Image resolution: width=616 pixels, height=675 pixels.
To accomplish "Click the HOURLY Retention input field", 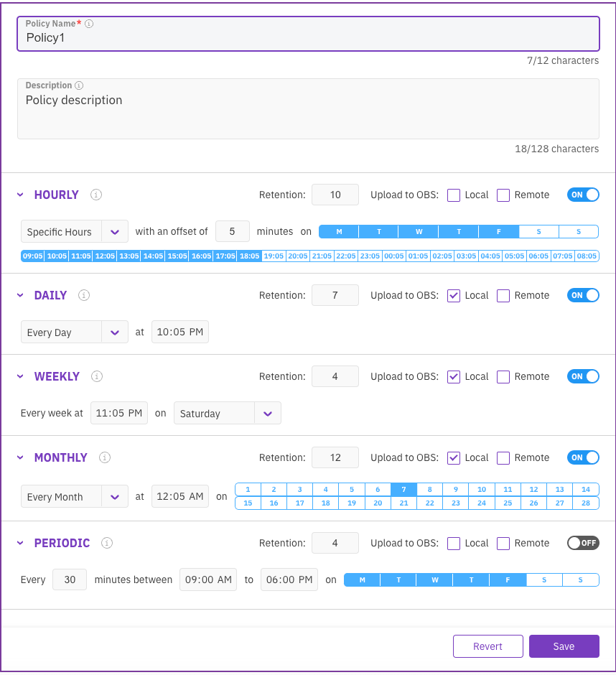I will [335, 195].
